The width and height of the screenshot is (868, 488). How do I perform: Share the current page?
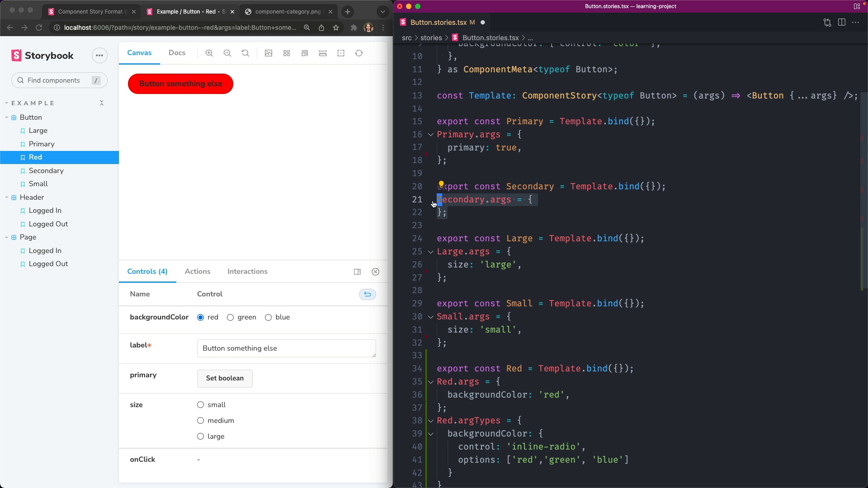pos(321,28)
